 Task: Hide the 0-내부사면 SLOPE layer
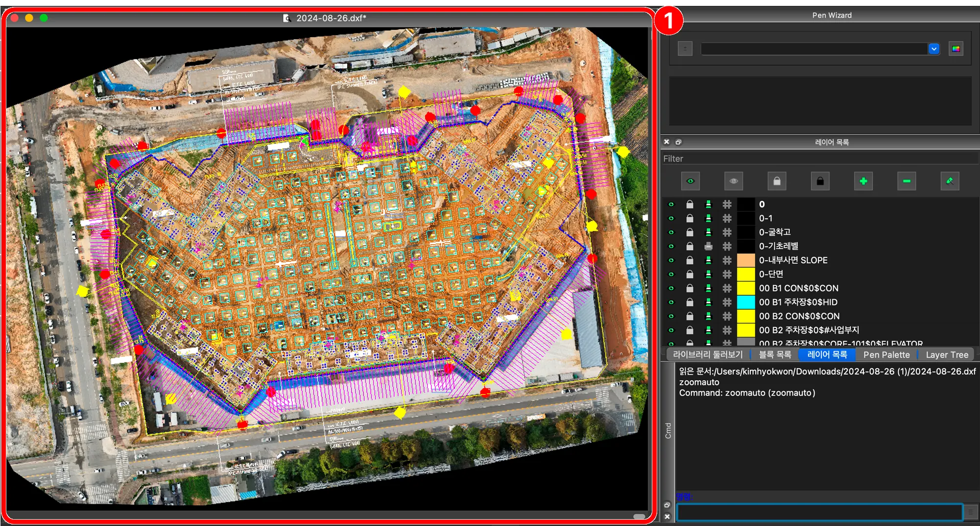(671, 260)
